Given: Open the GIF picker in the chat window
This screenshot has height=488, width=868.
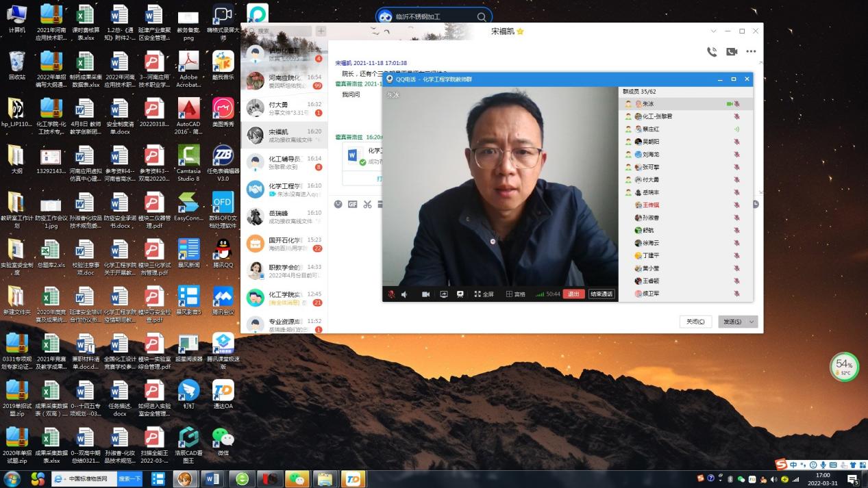Looking at the screenshot, I should point(351,204).
